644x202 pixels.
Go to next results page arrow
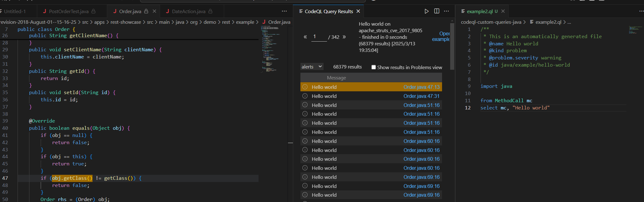(344, 37)
